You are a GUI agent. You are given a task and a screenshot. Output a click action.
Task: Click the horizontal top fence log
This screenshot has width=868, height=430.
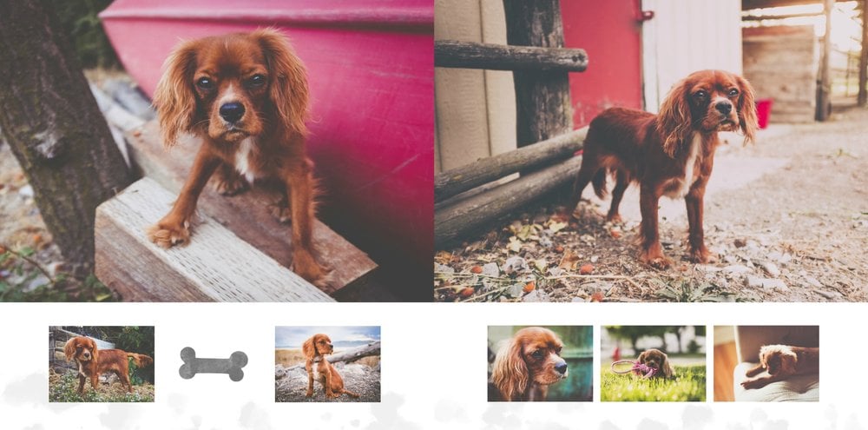[x=510, y=56]
